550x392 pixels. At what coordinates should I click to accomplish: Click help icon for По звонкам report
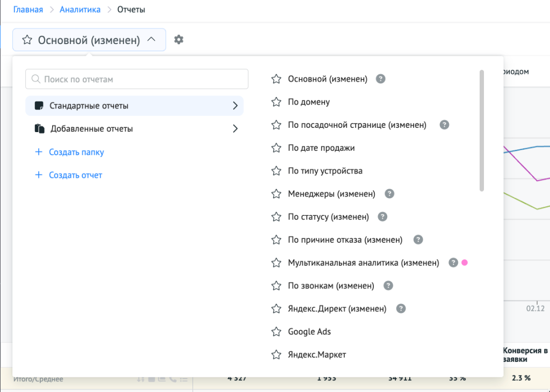[388, 286]
